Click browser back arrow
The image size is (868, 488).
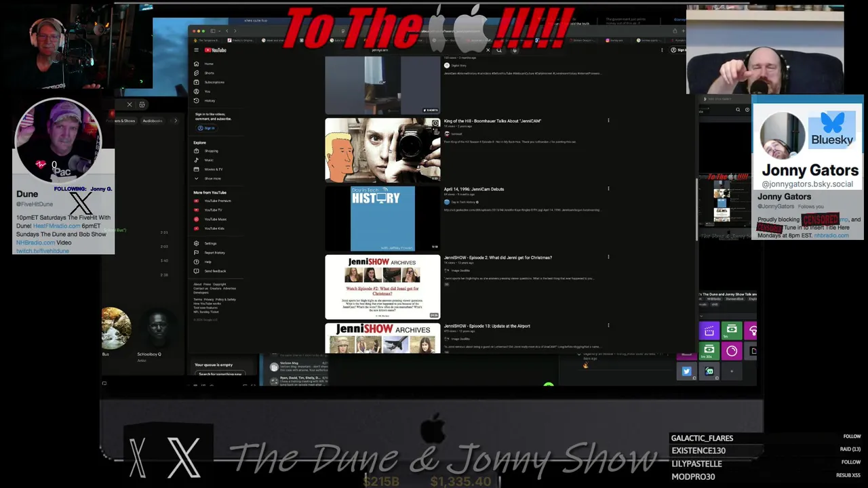tap(228, 31)
